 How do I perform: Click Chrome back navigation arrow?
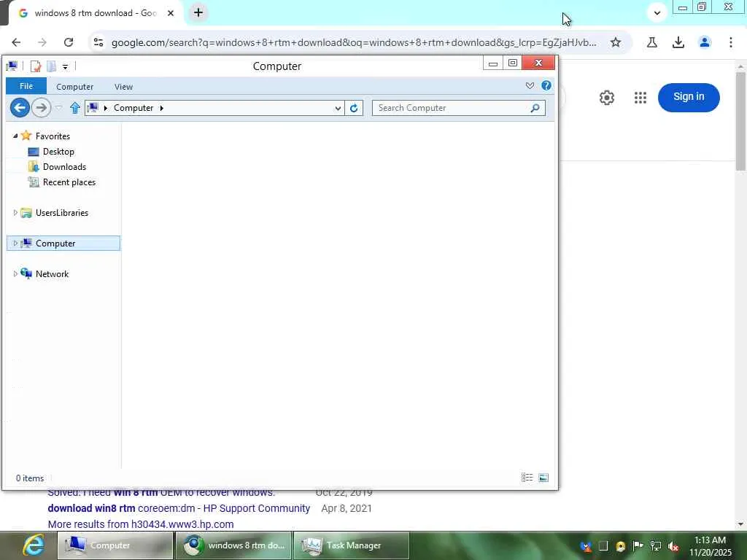(x=16, y=42)
